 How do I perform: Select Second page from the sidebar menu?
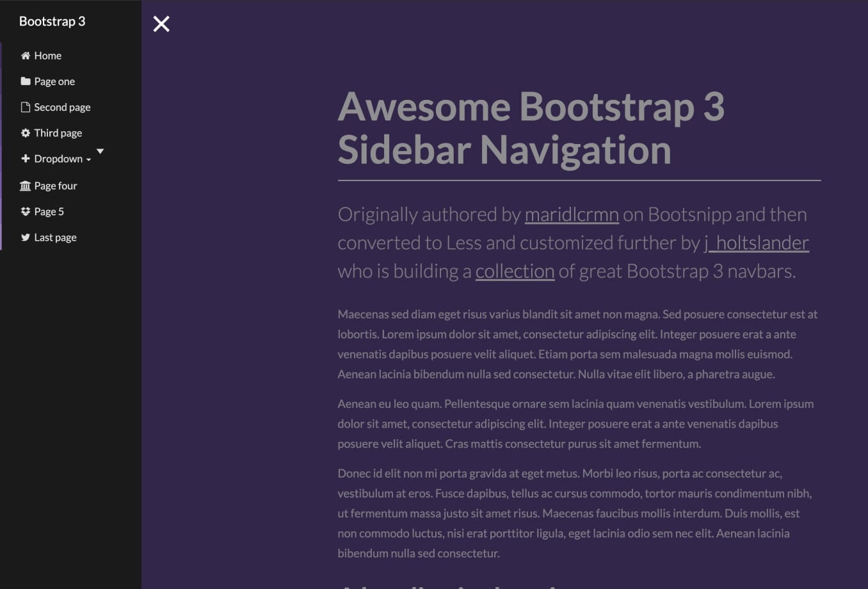[x=62, y=107]
